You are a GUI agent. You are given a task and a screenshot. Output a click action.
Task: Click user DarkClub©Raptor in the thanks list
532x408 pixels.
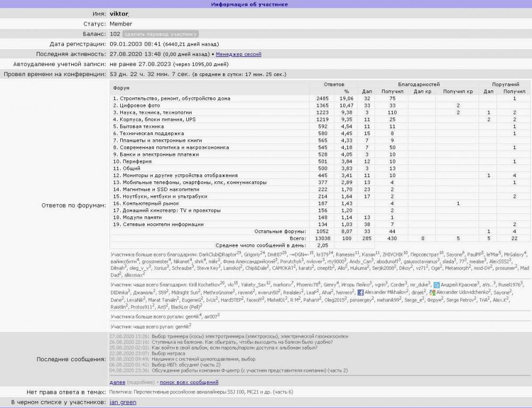point(218,255)
